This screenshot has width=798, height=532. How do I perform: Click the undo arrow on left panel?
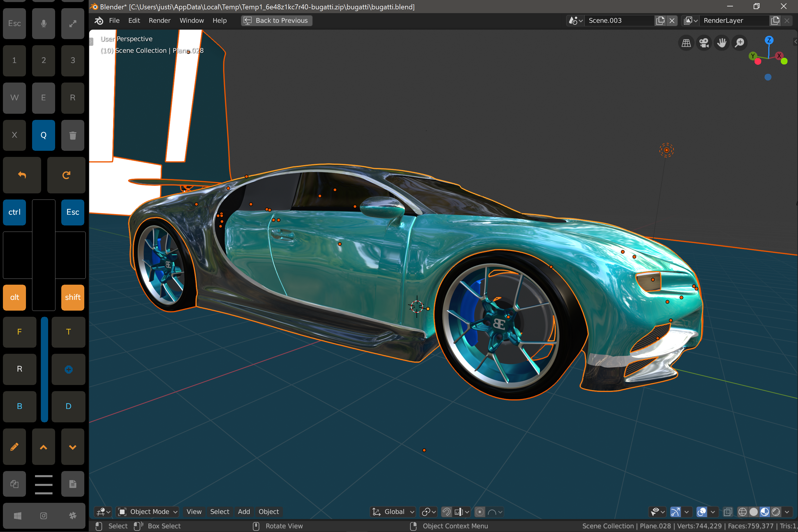click(x=22, y=175)
